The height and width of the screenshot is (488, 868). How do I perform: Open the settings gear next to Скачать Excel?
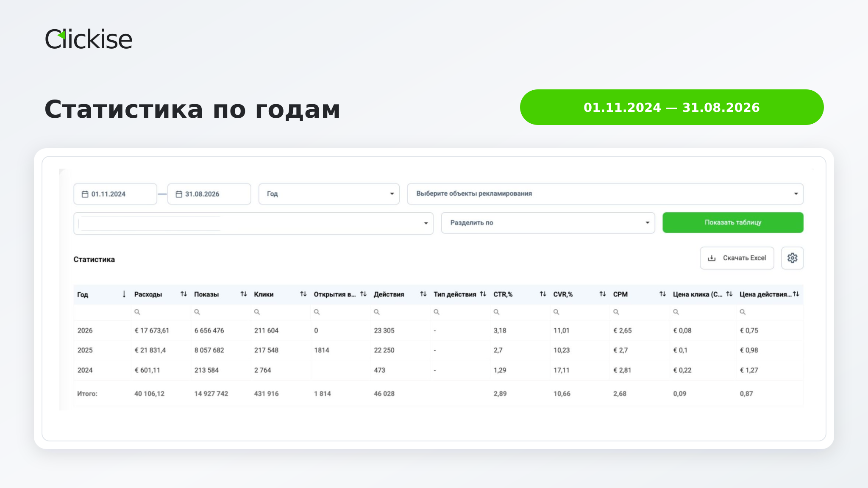coord(792,258)
